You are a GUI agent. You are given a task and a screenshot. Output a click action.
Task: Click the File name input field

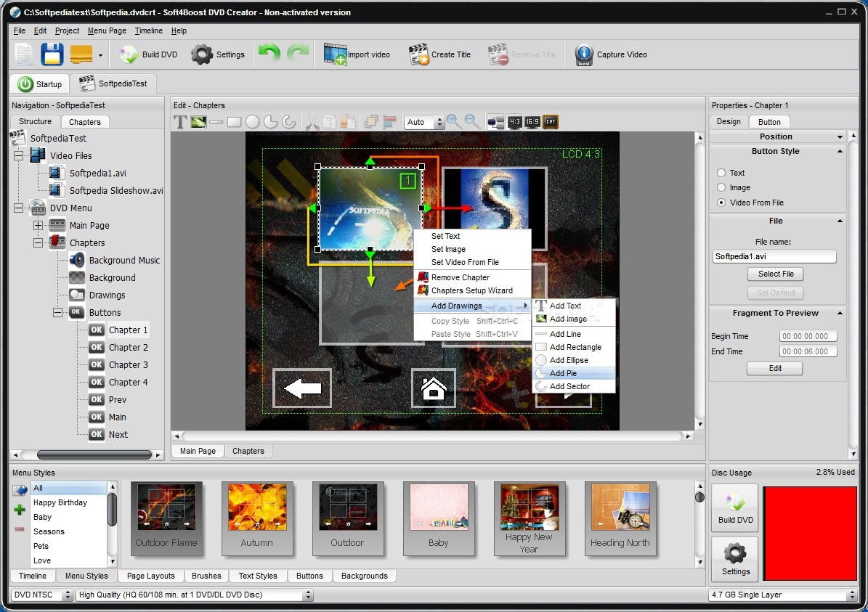click(774, 256)
